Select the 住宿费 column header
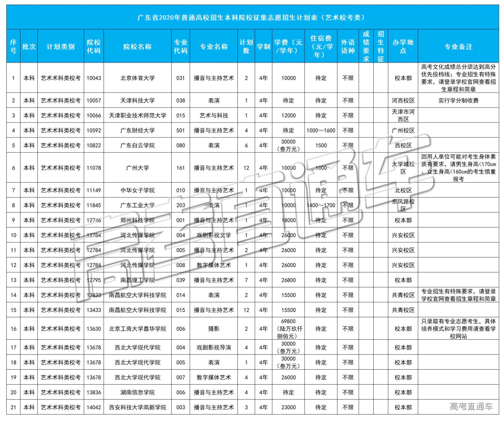 (x=321, y=46)
